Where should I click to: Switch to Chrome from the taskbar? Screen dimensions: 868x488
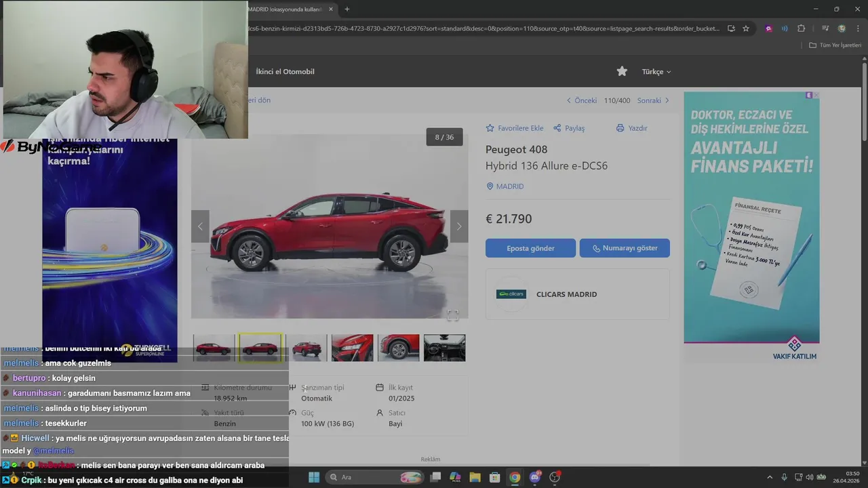(x=515, y=477)
